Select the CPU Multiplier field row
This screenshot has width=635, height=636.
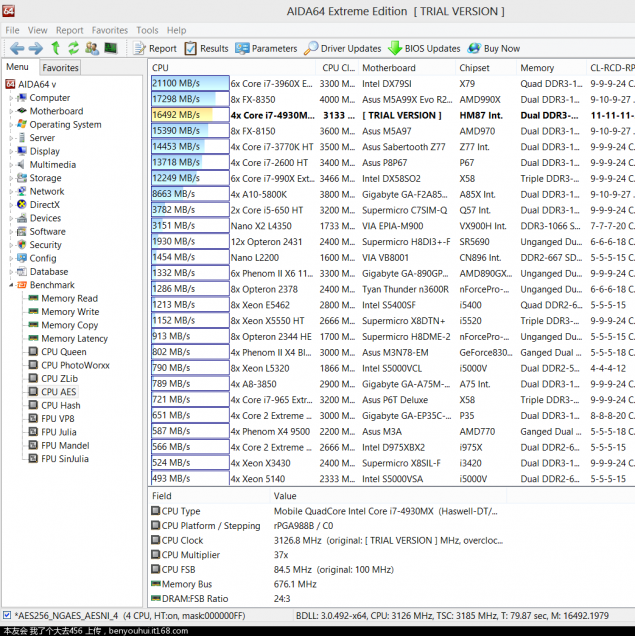tap(328, 555)
